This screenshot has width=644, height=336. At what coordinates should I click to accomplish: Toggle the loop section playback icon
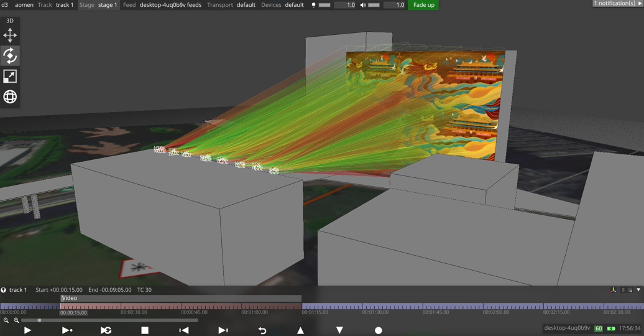click(x=106, y=330)
